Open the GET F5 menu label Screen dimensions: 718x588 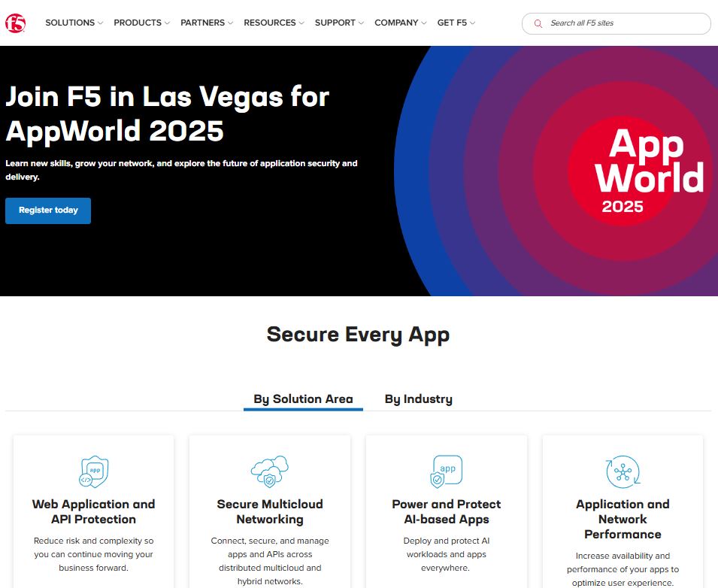coord(453,23)
